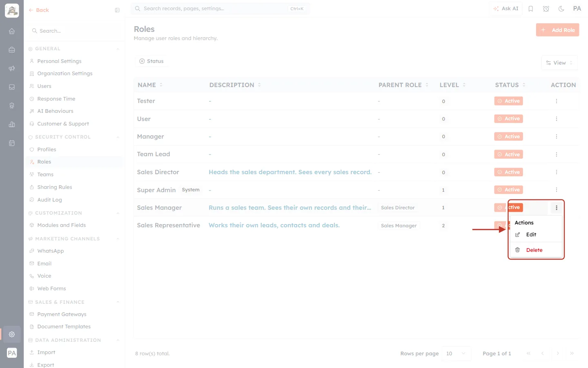This screenshot has height=368, width=588.
Task: Collapse the Customization section
Action: [118, 213]
